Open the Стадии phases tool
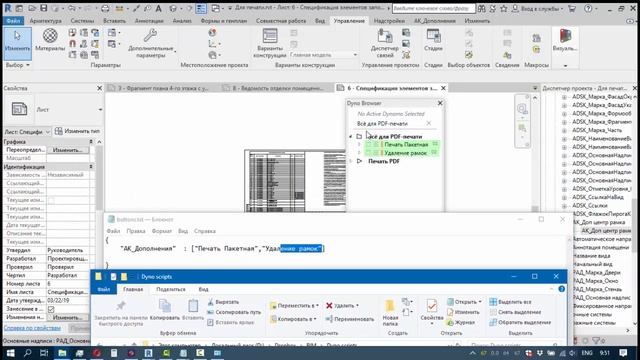The height and width of the screenshot is (360, 640). pos(433,41)
